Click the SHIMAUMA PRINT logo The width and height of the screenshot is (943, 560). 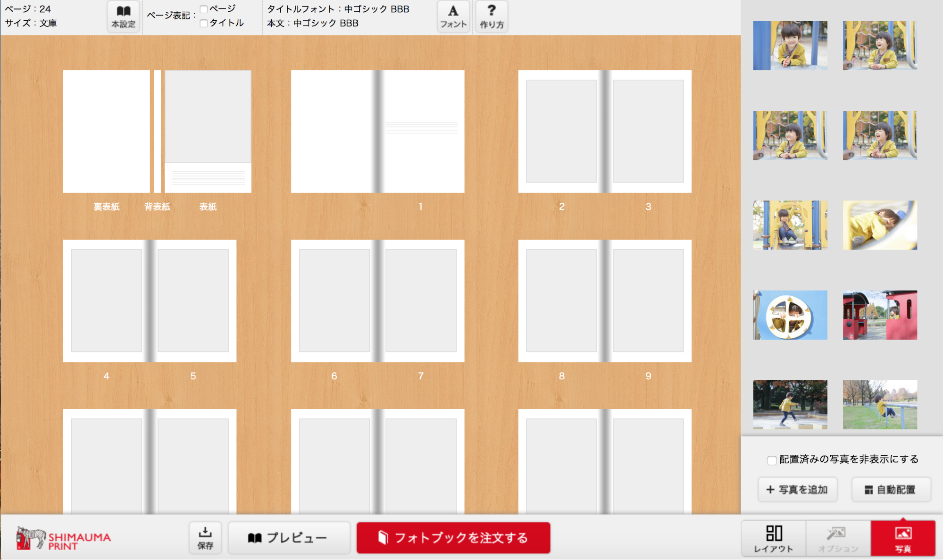[x=64, y=539]
